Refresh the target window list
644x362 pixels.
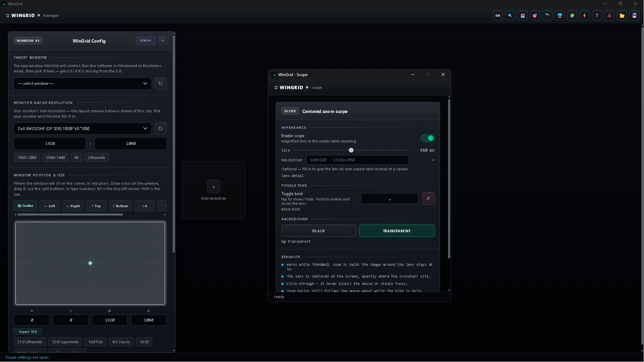point(160,83)
